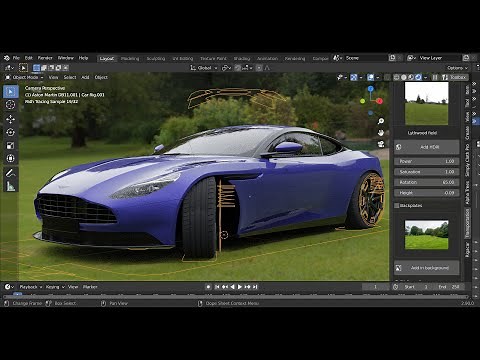The height and width of the screenshot is (360, 480).
Task: Toggle X-ray mode in viewport header
Action: [x=387, y=77]
